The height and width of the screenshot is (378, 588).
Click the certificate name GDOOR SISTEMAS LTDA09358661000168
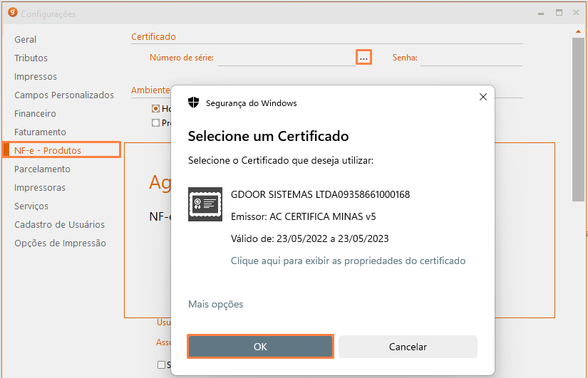point(320,194)
